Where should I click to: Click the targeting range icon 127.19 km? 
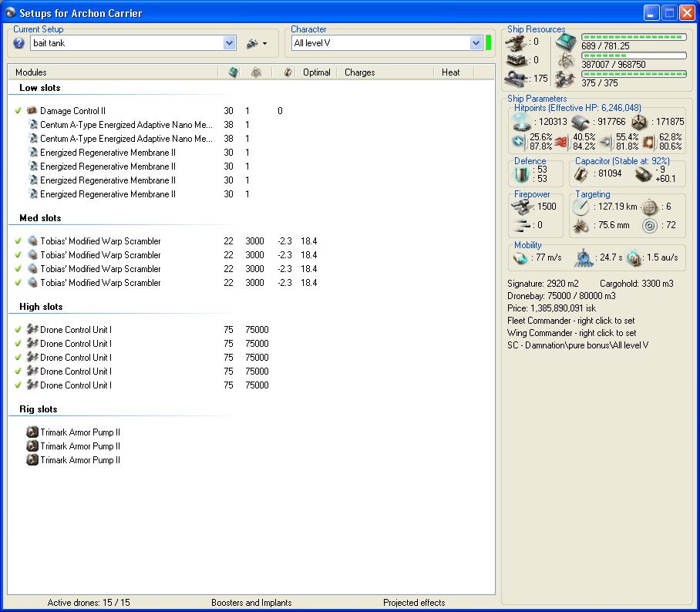click(581, 207)
